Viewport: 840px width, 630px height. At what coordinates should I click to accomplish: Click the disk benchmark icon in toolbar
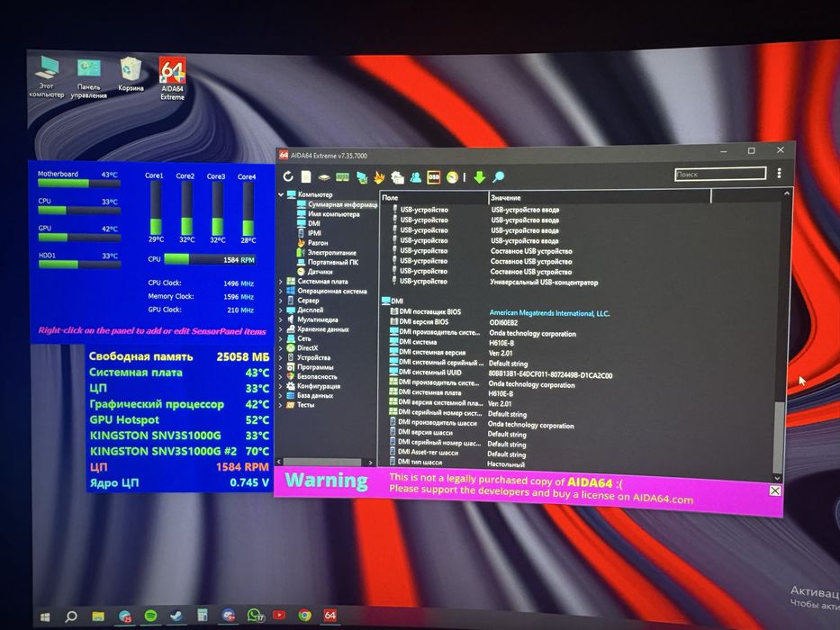[323, 177]
